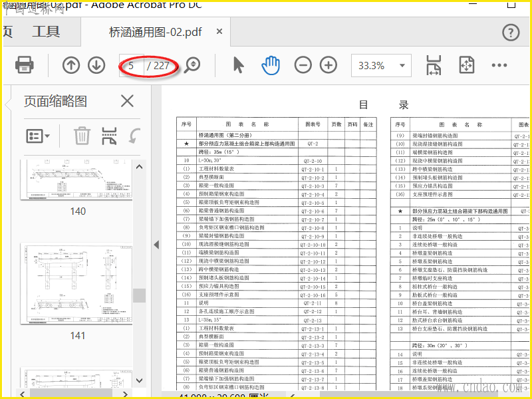Viewport: 532px width, 399px height.
Task: Click the thumbnail panel vertical scrollbar handle
Action: [x=139, y=295]
